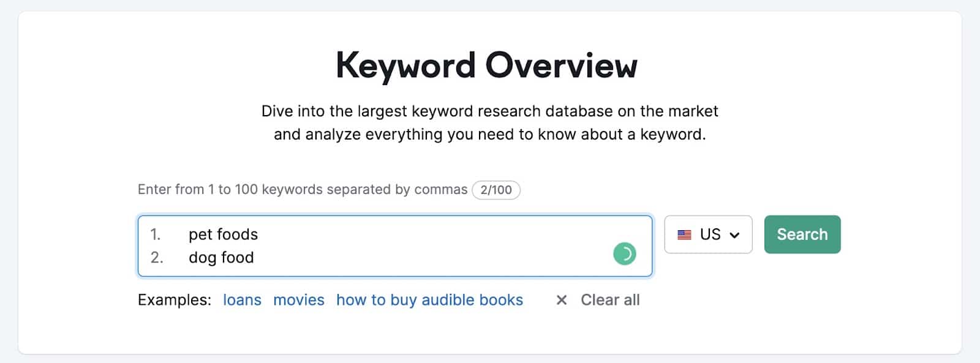Place cursor on the "dog food" line
980x363 pixels.
click(221, 258)
